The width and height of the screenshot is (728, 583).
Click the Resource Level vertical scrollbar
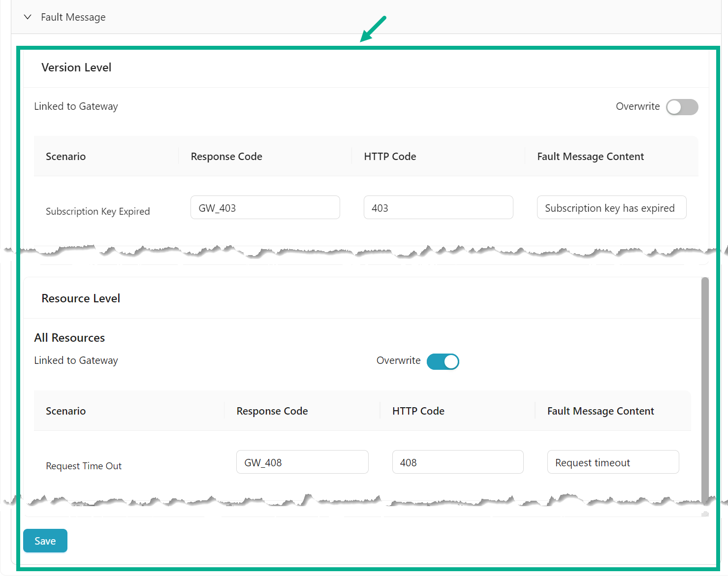(705, 384)
